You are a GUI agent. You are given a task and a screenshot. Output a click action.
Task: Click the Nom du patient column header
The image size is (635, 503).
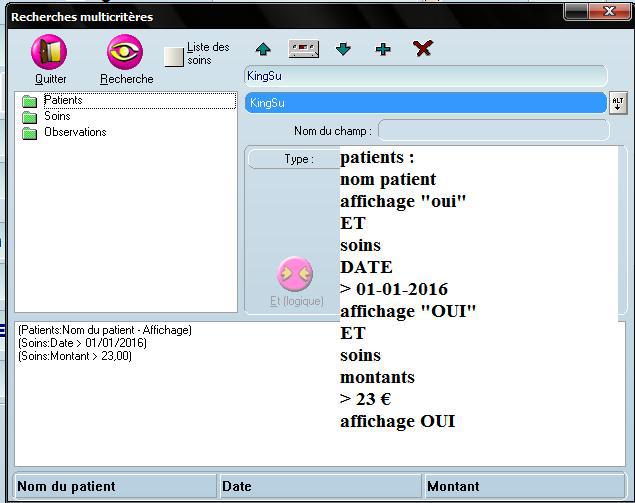115,487
